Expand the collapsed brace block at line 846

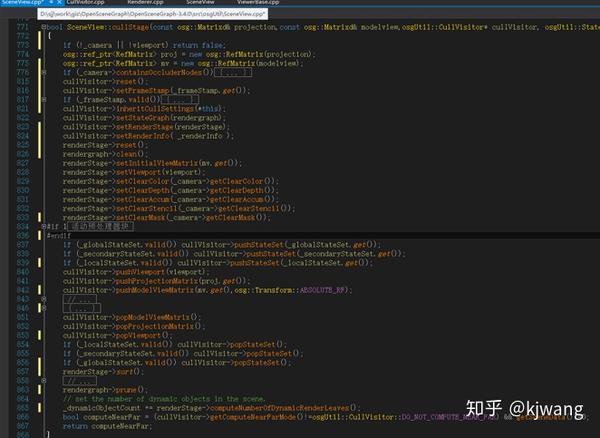tap(44, 308)
